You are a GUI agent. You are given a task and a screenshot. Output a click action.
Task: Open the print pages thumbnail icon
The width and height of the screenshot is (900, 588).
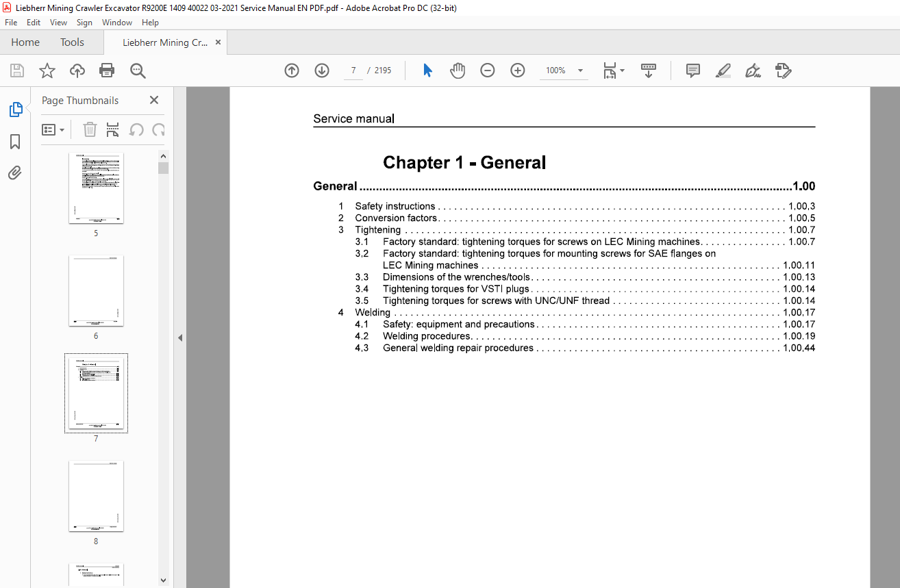click(113, 129)
